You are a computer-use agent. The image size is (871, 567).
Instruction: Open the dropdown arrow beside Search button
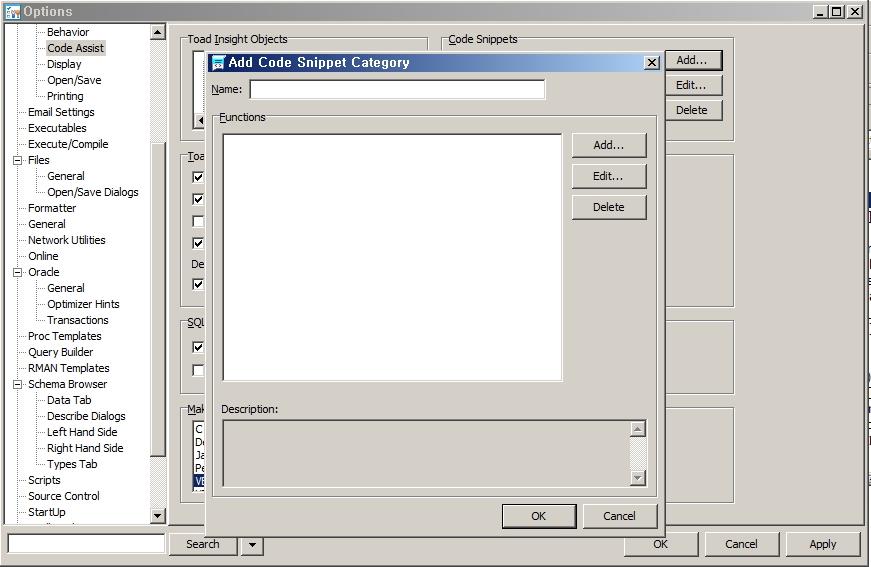click(252, 545)
